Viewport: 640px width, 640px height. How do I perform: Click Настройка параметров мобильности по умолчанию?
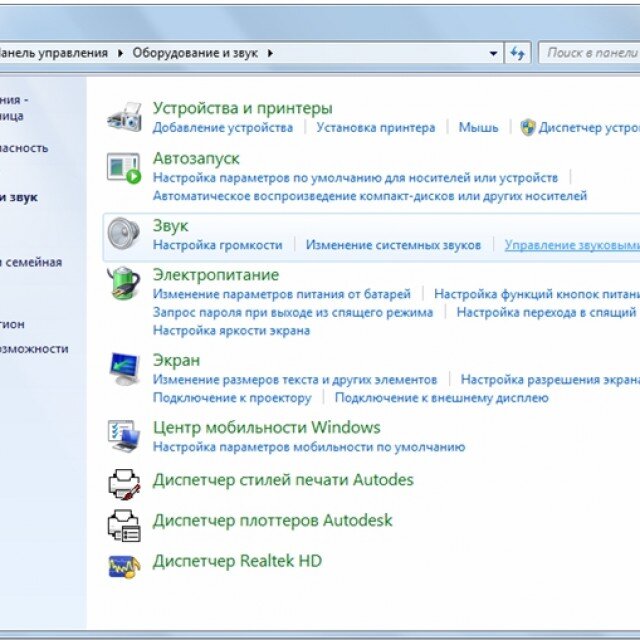pyautogui.click(x=309, y=447)
